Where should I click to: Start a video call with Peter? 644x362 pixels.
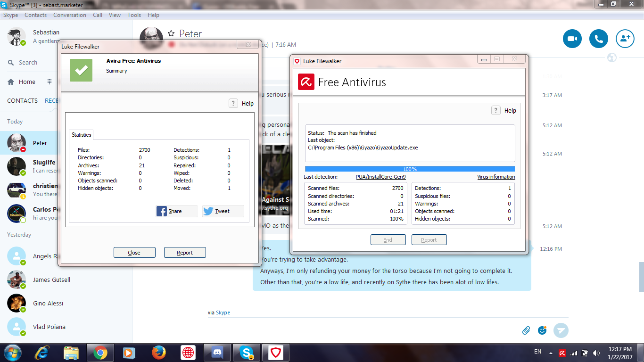pos(572,39)
